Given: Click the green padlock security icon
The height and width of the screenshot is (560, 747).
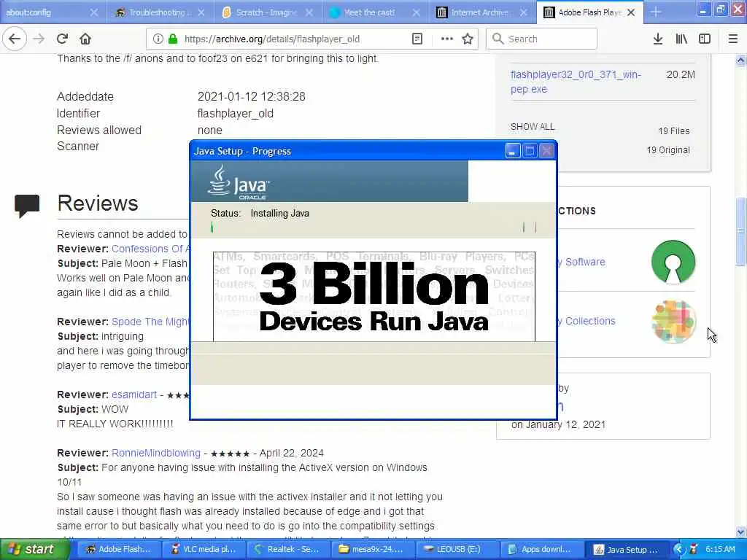Looking at the screenshot, I should click(x=173, y=39).
